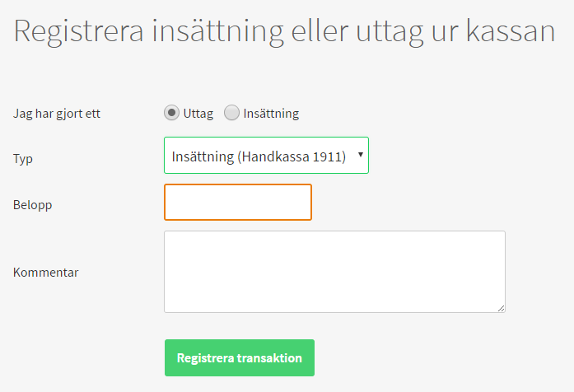574x392 pixels.
Task: Click the Belopp field label
Action: click(33, 204)
